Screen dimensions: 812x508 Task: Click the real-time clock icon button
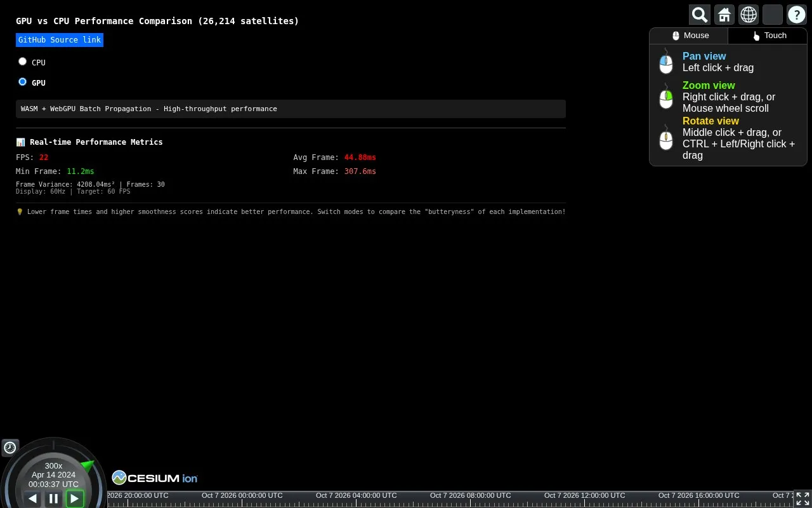10,448
